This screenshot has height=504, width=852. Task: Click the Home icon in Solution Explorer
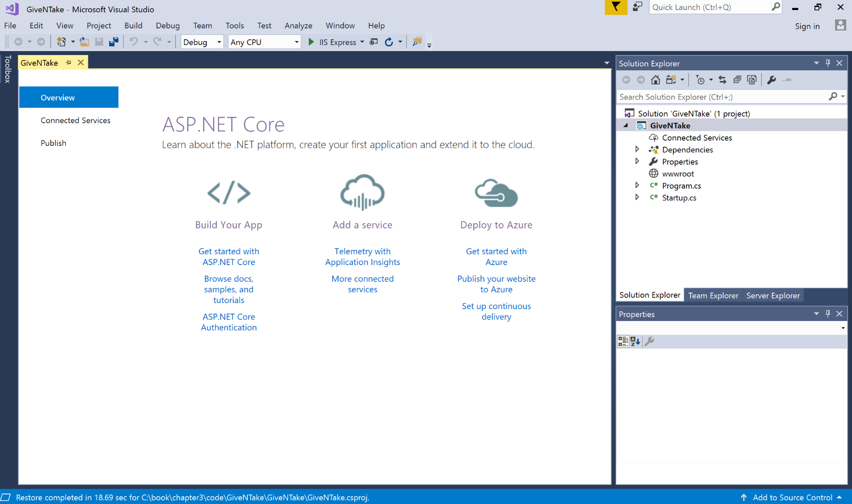tap(655, 80)
